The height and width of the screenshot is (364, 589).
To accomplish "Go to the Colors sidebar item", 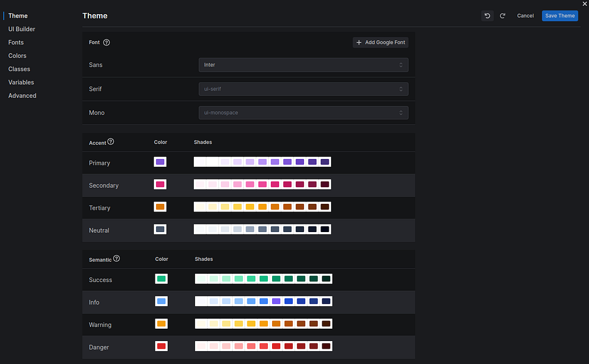I will click(17, 56).
